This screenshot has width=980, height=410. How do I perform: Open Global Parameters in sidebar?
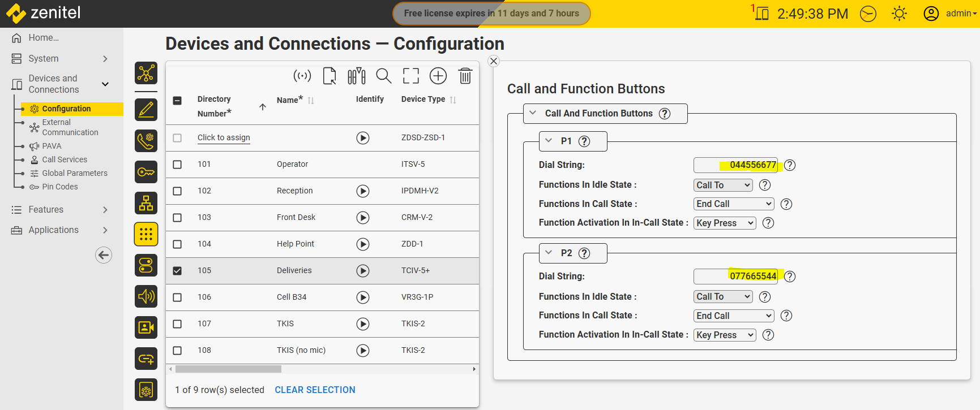click(74, 173)
